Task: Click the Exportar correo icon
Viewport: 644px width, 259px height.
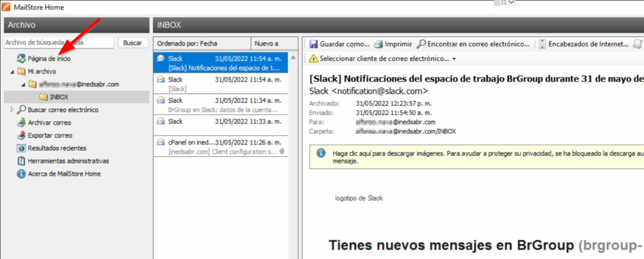Action: (x=21, y=135)
